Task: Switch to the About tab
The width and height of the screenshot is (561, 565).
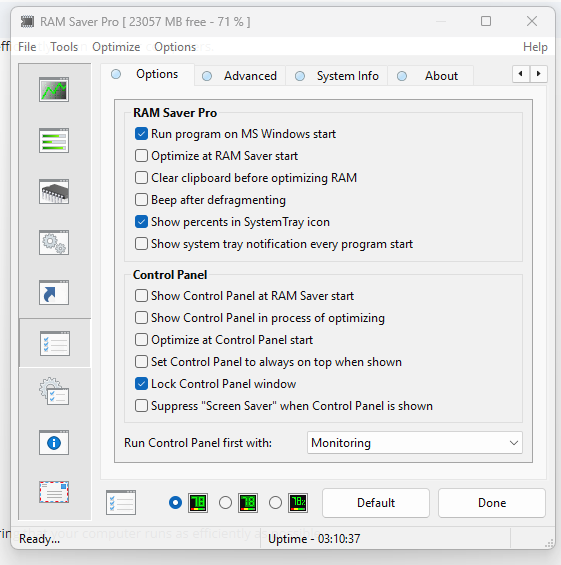Action: 431,76
